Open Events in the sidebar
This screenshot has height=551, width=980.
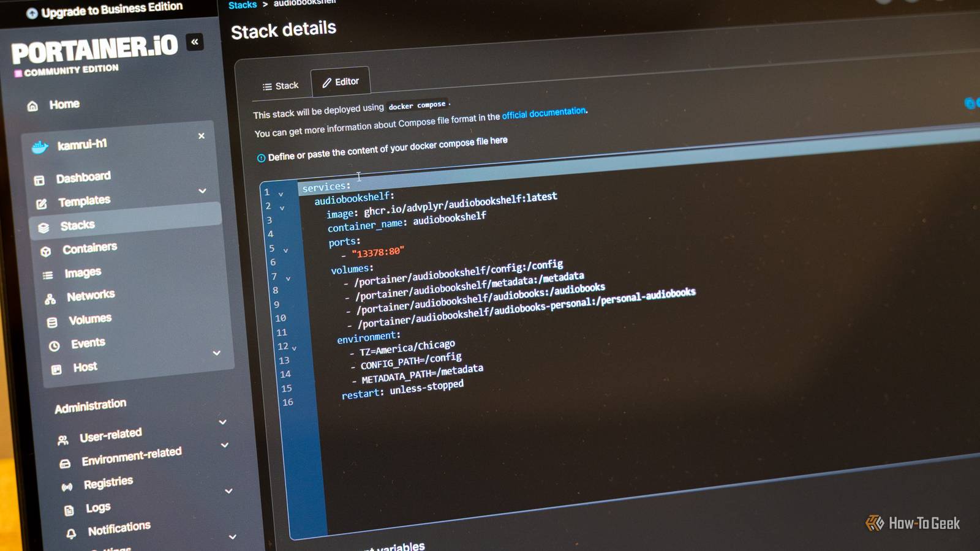(88, 343)
